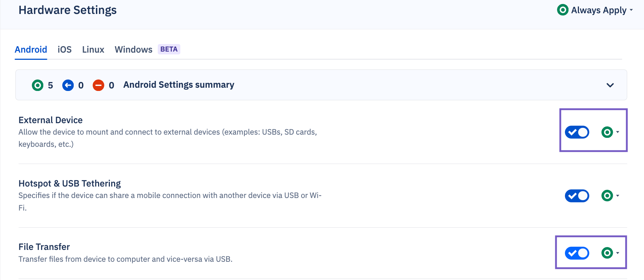644x280 pixels.
Task: Open External Device apply-mode dropdown arrow
Action: click(618, 132)
